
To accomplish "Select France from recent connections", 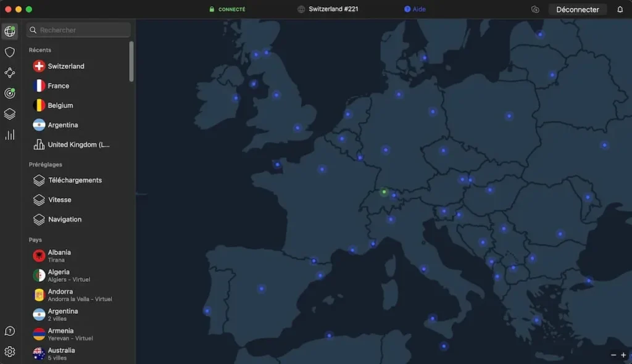I will coord(59,86).
